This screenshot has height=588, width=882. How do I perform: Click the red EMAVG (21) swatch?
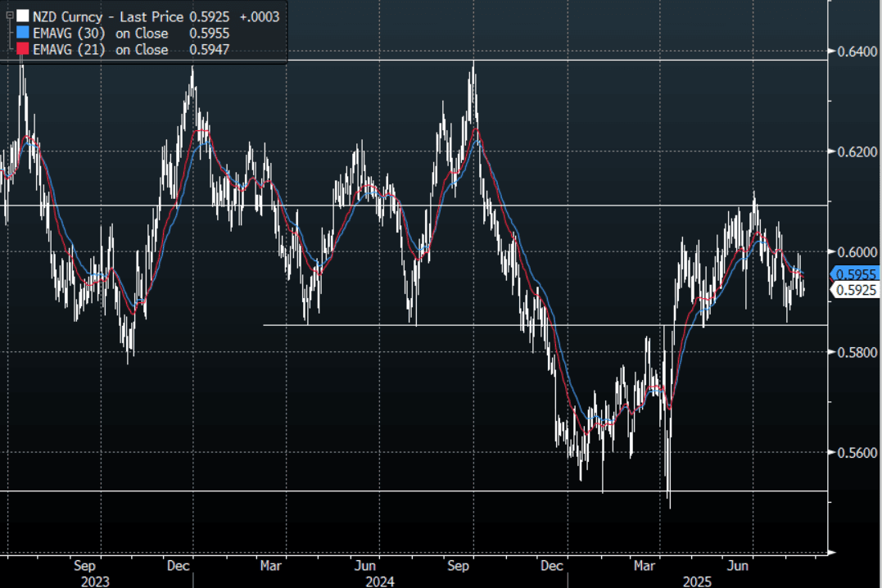(x=22, y=50)
